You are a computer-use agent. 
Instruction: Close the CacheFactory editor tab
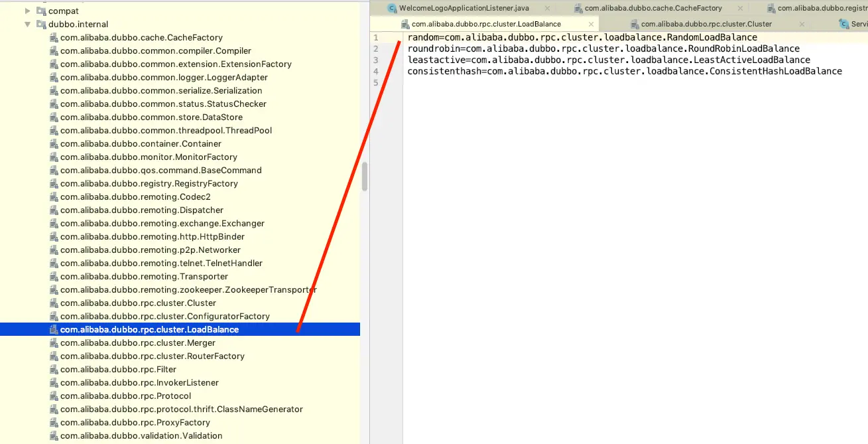(x=740, y=8)
